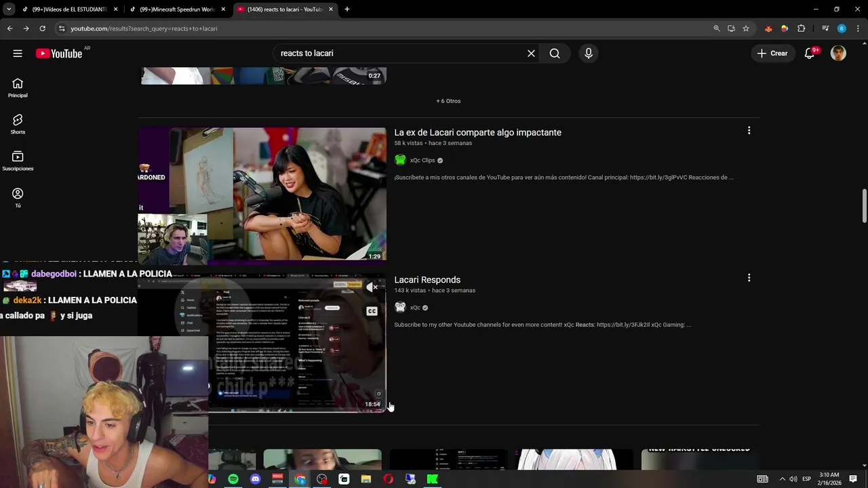Open Spotify from the taskbar

coord(233,479)
